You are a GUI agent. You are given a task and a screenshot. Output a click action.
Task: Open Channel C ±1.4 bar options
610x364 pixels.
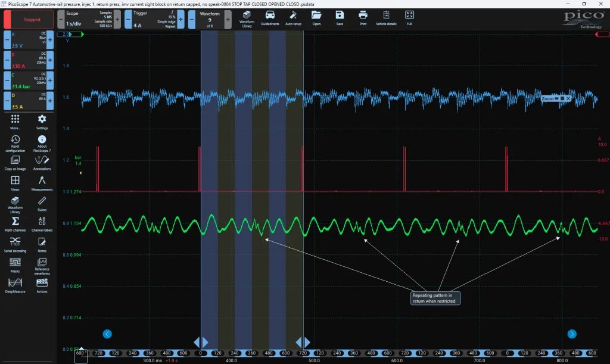[29, 80]
